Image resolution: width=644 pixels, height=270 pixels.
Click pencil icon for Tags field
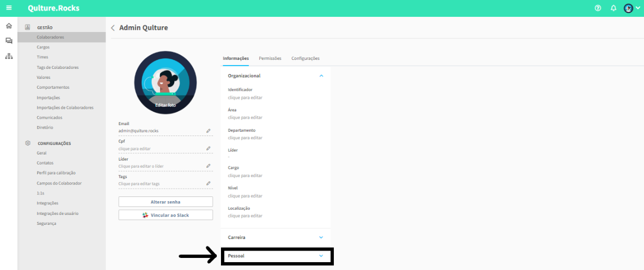208,184
